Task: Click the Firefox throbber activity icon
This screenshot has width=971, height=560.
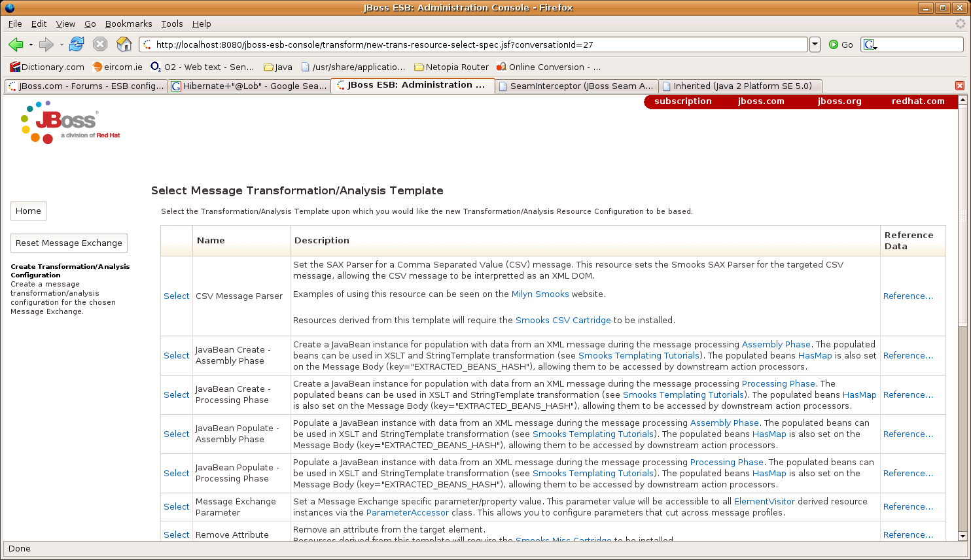Action: pyautogui.click(x=960, y=24)
